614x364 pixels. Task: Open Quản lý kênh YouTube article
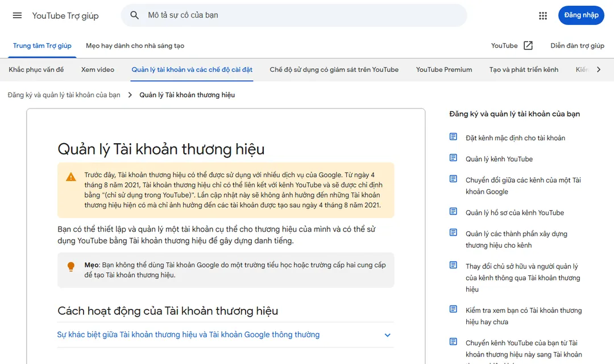(x=499, y=159)
